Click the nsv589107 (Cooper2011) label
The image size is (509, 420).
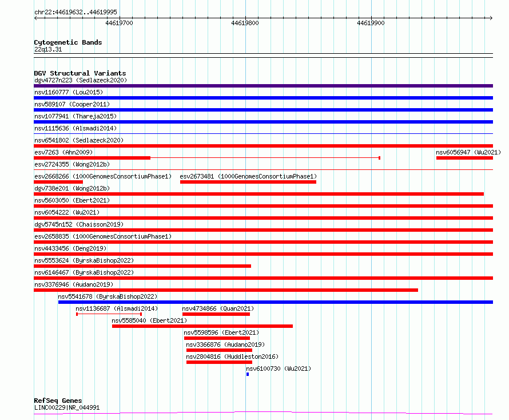[x=72, y=104]
